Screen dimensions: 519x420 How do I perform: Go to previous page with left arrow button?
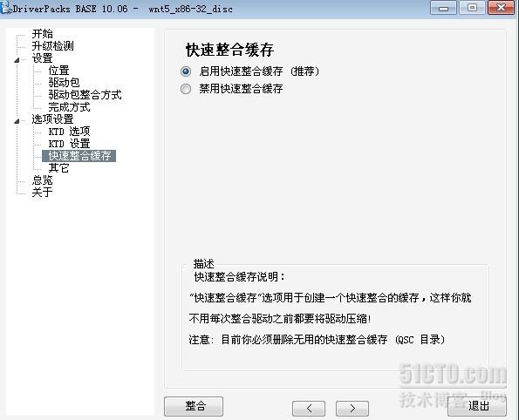[309, 408]
